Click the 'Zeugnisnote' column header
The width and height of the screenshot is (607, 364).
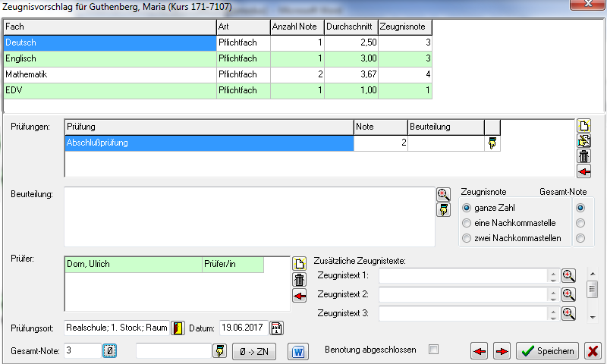[x=405, y=27]
